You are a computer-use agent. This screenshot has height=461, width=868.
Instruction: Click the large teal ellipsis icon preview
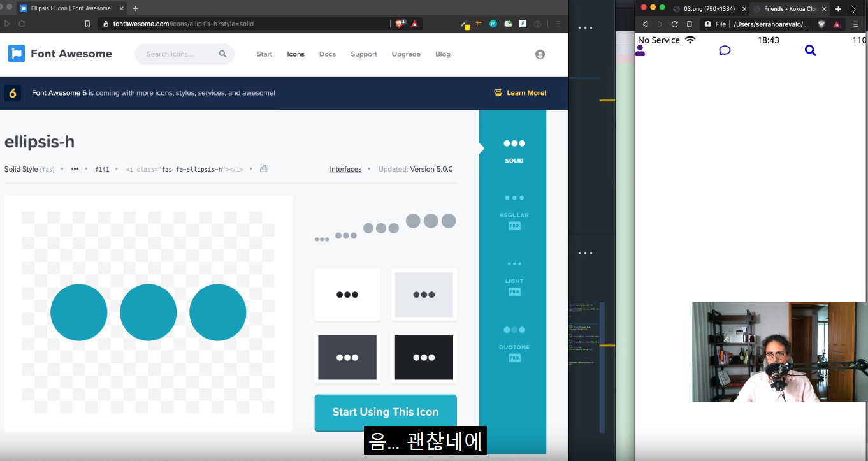[148, 312]
